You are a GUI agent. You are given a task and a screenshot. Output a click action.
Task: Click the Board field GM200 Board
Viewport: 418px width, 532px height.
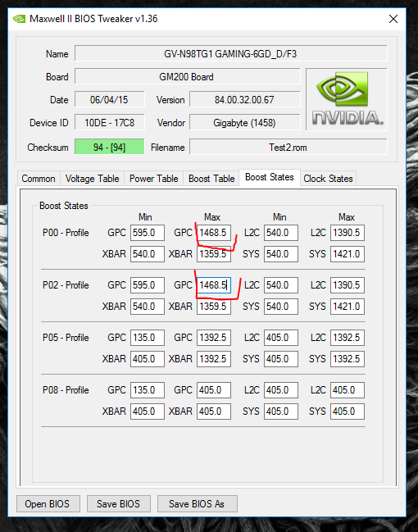(x=188, y=77)
